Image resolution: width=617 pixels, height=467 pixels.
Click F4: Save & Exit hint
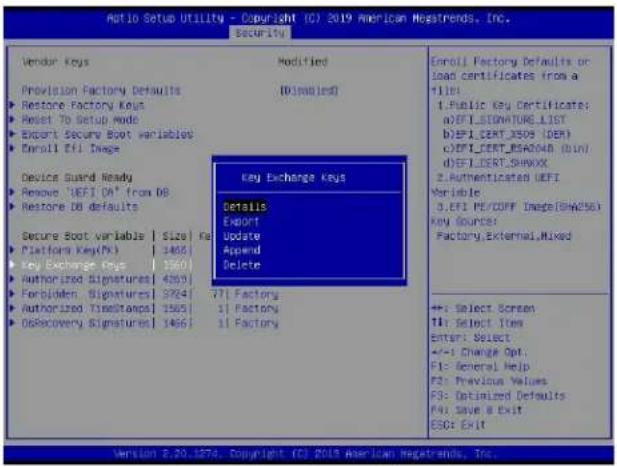[x=477, y=410]
